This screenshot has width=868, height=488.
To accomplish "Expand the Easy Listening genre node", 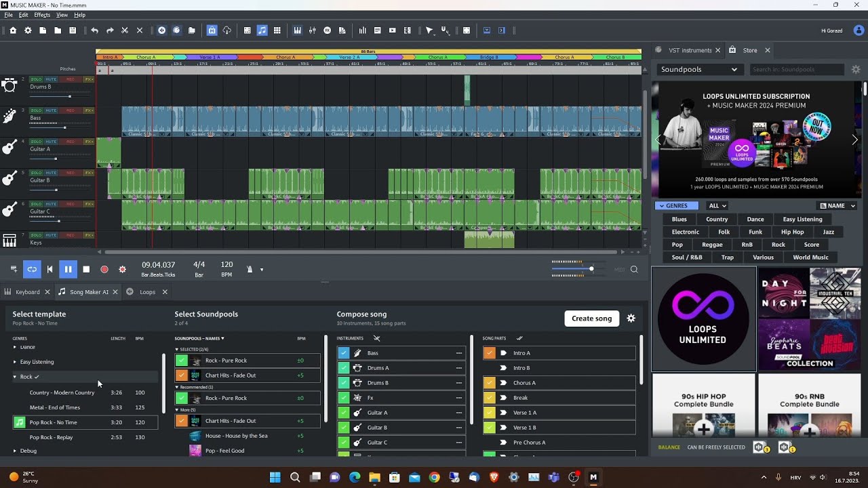I will pyautogui.click(x=14, y=362).
